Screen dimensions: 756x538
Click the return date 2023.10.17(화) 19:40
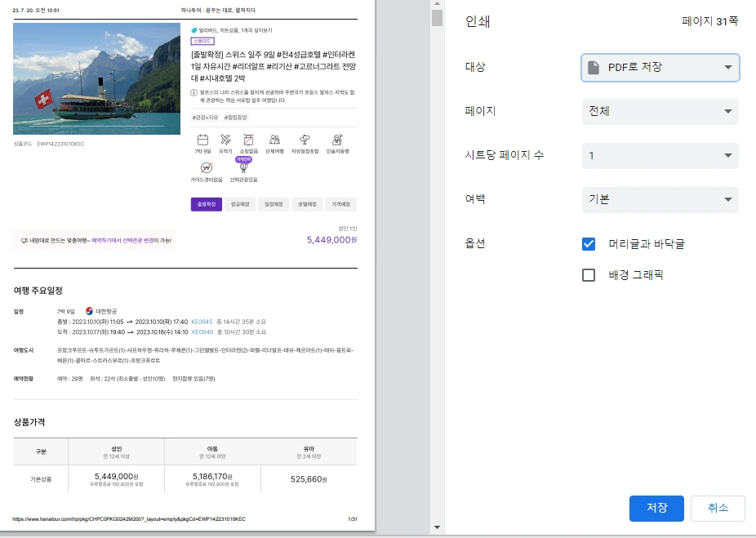click(99, 332)
